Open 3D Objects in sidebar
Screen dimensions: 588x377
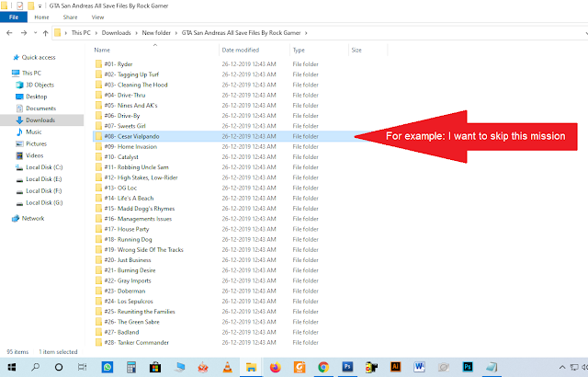(x=40, y=85)
